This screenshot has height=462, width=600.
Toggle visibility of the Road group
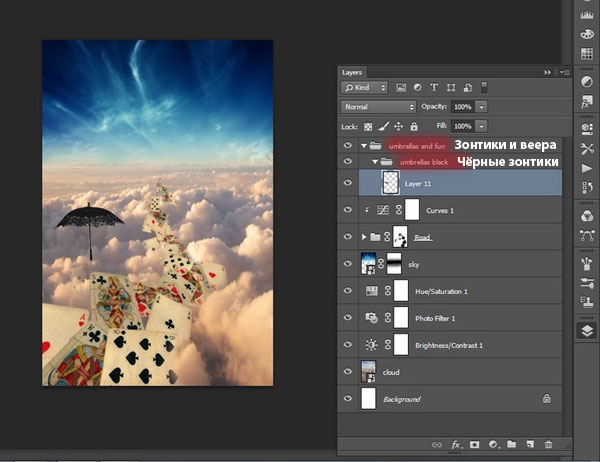(x=347, y=236)
